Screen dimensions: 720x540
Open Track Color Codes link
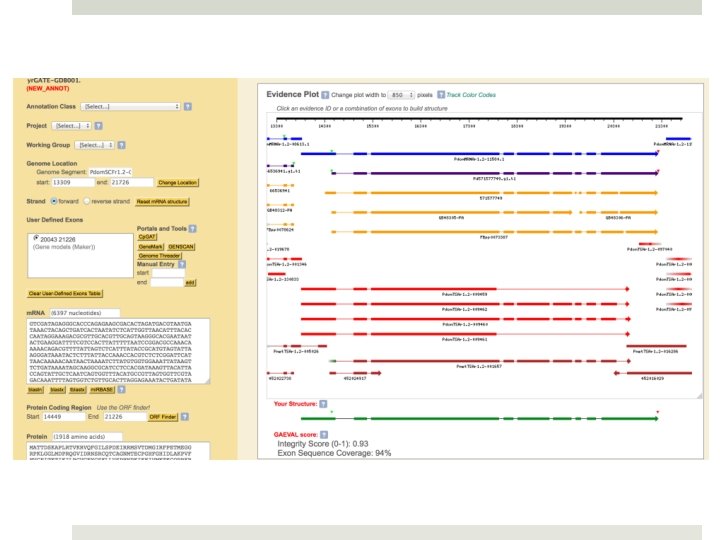[471, 95]
